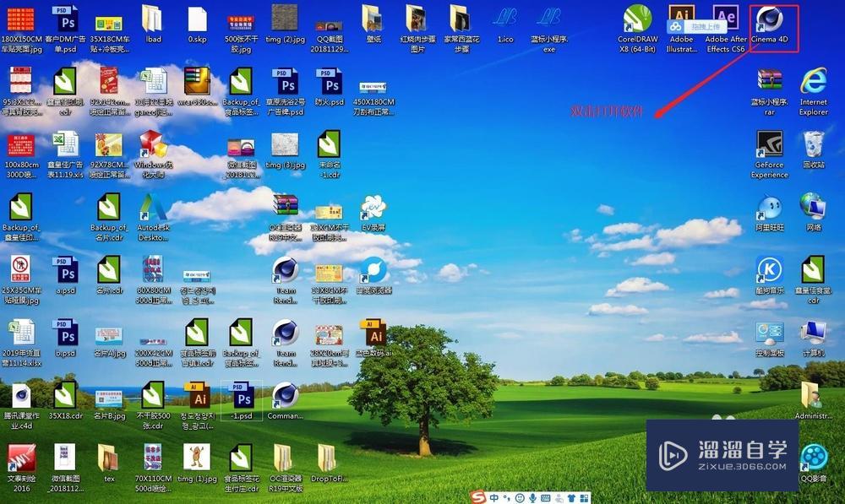Select the 蓝标小程序.exe icon

tap(549, 29)
